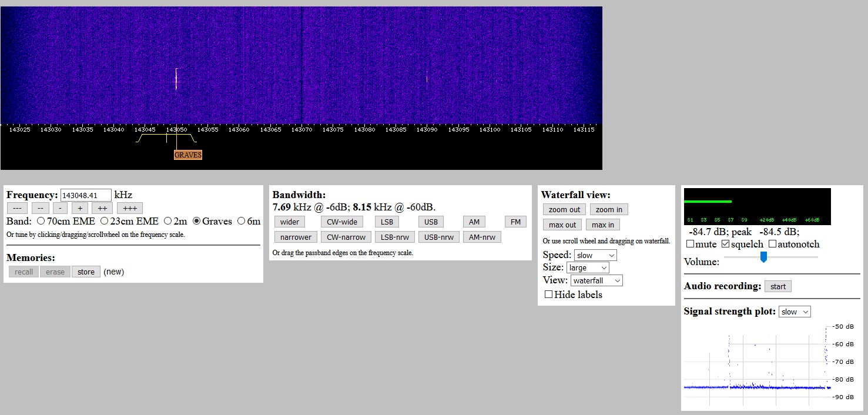
Task: Click the single-minus frequency step button
Action: click(x=60, y=208)
